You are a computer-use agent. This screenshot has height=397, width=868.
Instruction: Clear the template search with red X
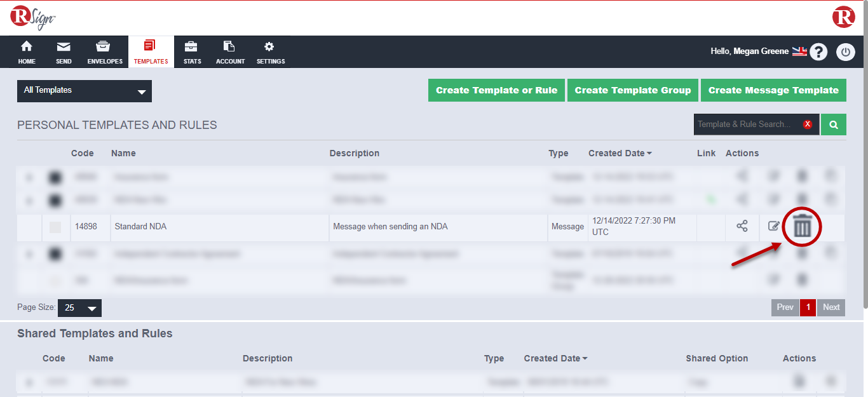pos(808,124)
